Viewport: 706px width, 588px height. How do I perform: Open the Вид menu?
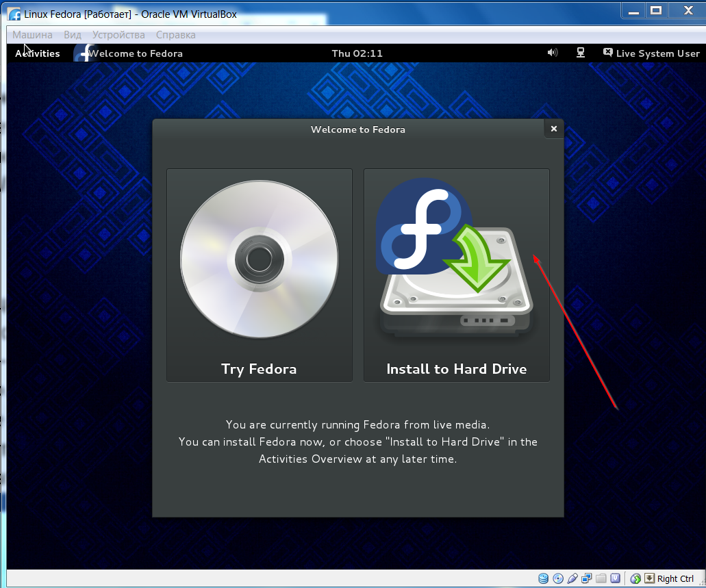pos(73,35)
